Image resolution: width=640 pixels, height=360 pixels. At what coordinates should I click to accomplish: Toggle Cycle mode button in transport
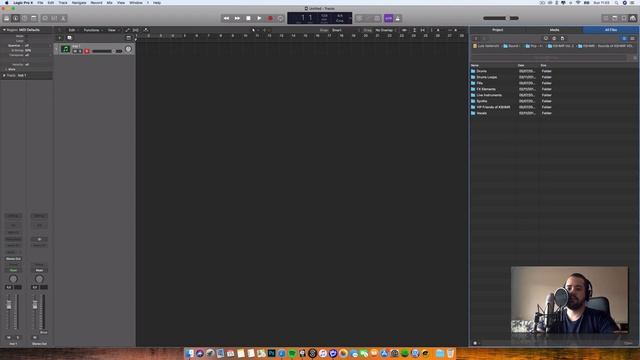(281, 18)
